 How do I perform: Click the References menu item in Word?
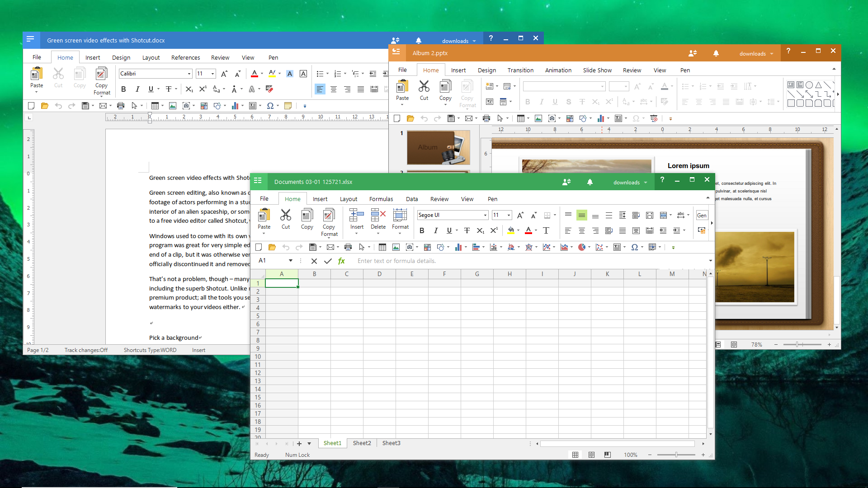click(185, 58)
